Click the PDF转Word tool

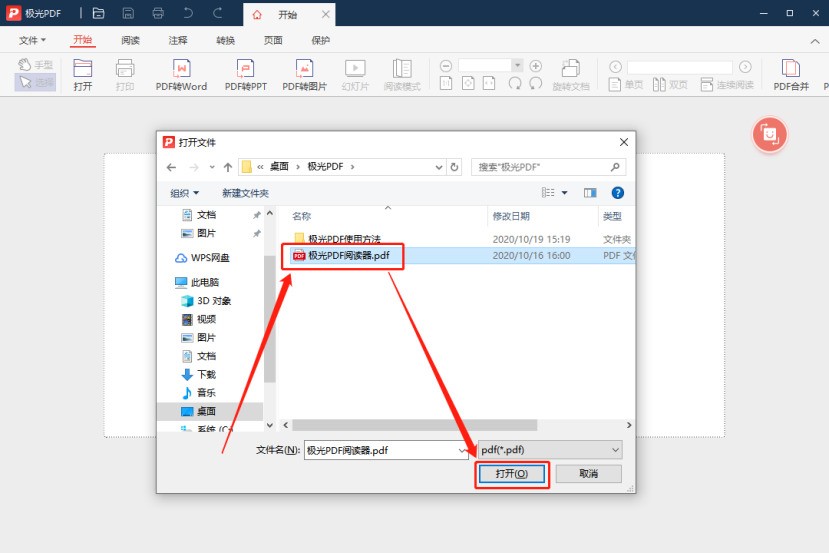[x=181, y=75]
